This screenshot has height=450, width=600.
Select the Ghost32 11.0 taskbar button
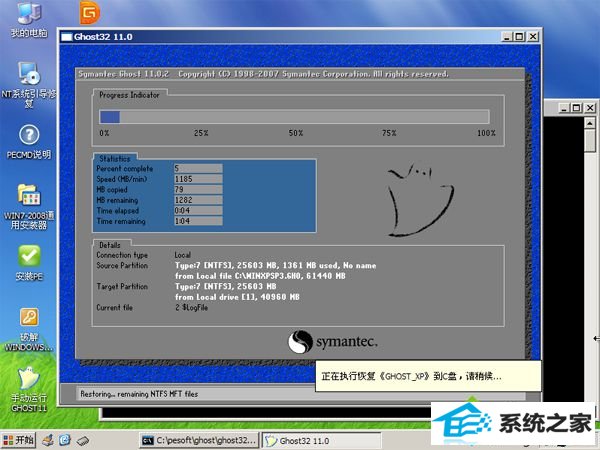tap(321, 440)
